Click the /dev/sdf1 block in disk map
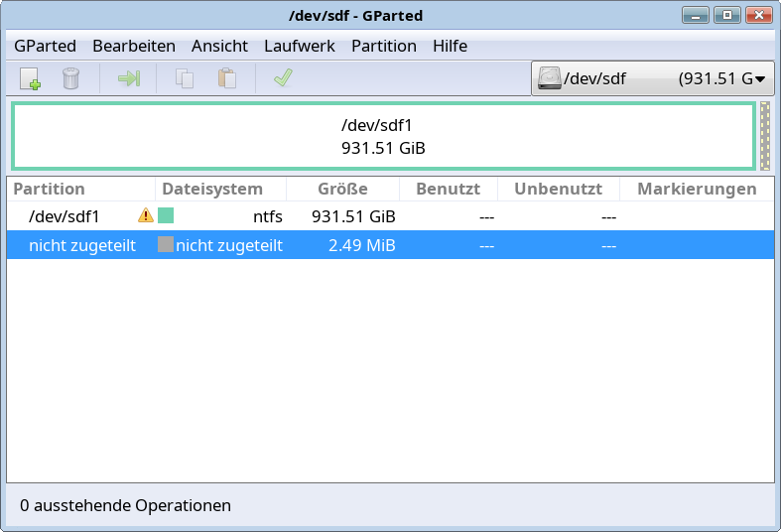The image size is (781, 532). click(383, 136)
